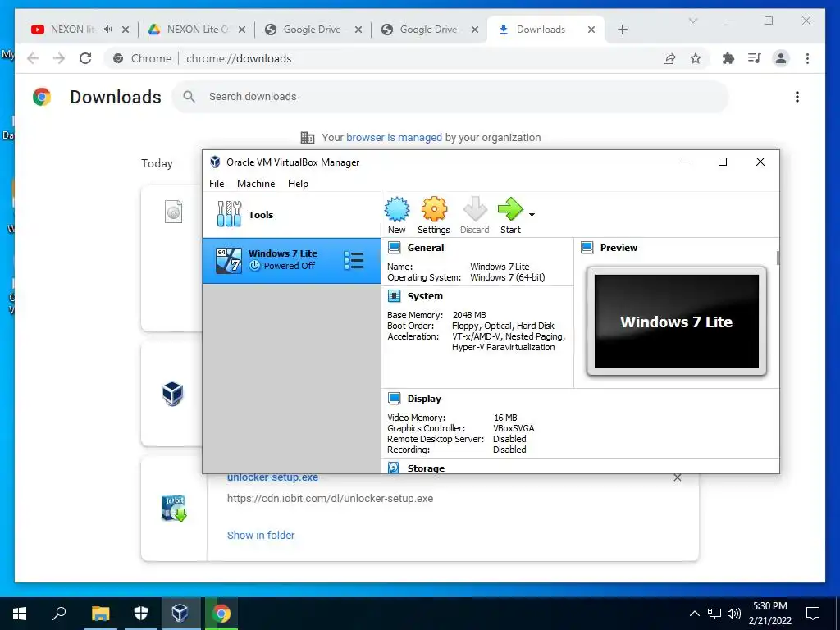Click Chrome's forward arrow
Viewport: 840px width, 630px height.
coord(59,58)
